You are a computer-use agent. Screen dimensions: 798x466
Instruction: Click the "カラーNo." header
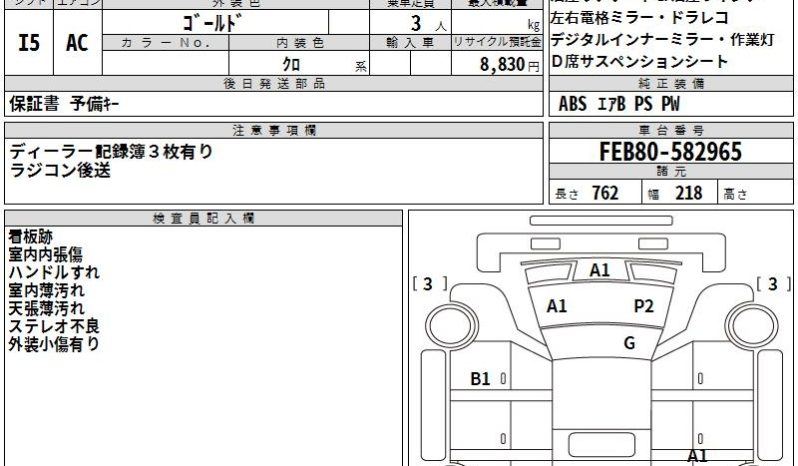pos(165,43)
